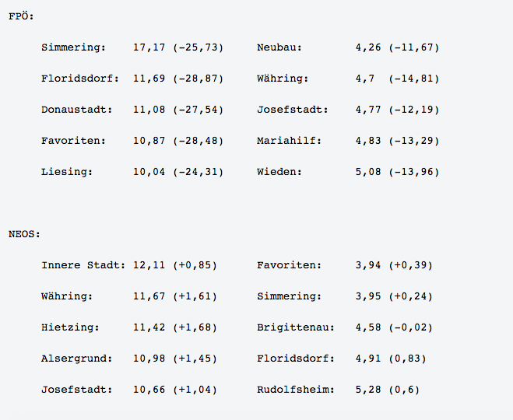Image resolution: width=513 pixels, height=420 pixels.
Task: Select the Donaustadt district label
Action: point(76,110)
